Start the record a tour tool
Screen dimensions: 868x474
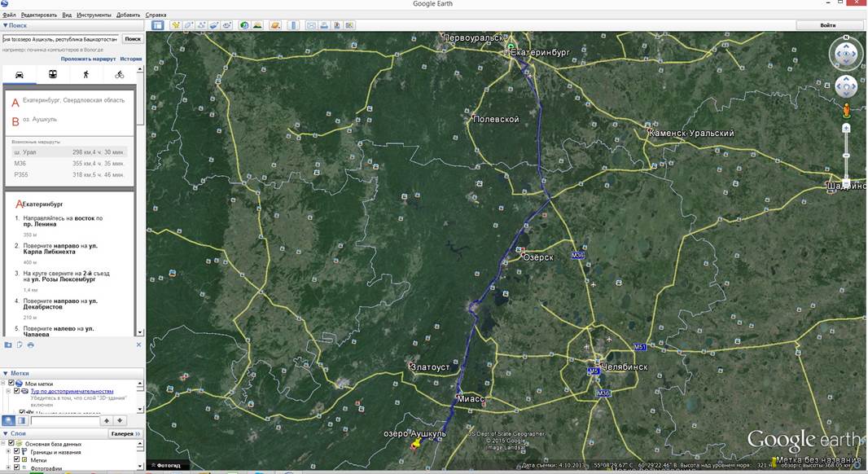tap(227, 25)
